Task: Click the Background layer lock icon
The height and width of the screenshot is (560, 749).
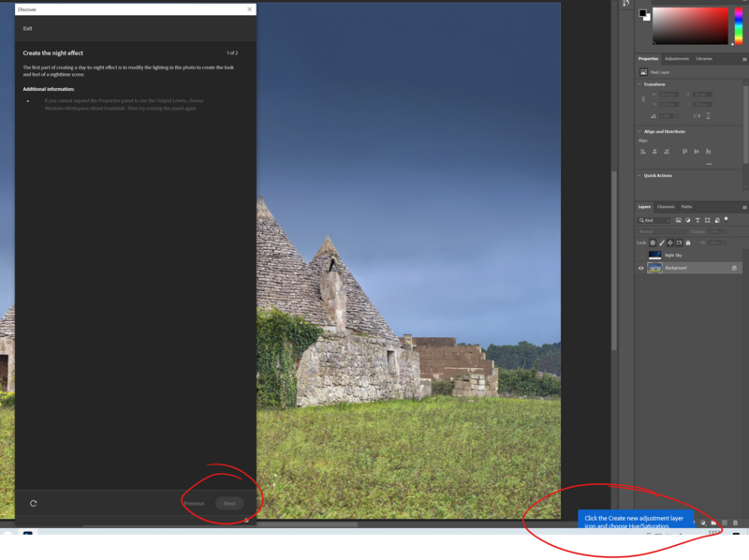Action: click(734, 268)
